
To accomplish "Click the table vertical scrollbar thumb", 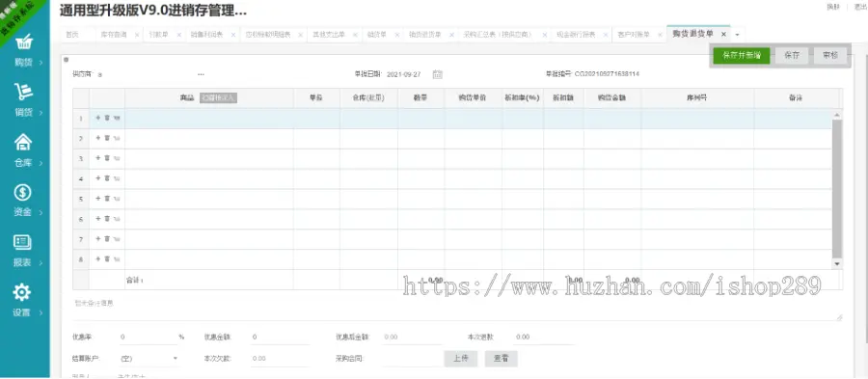I will [x=836, y=188].
